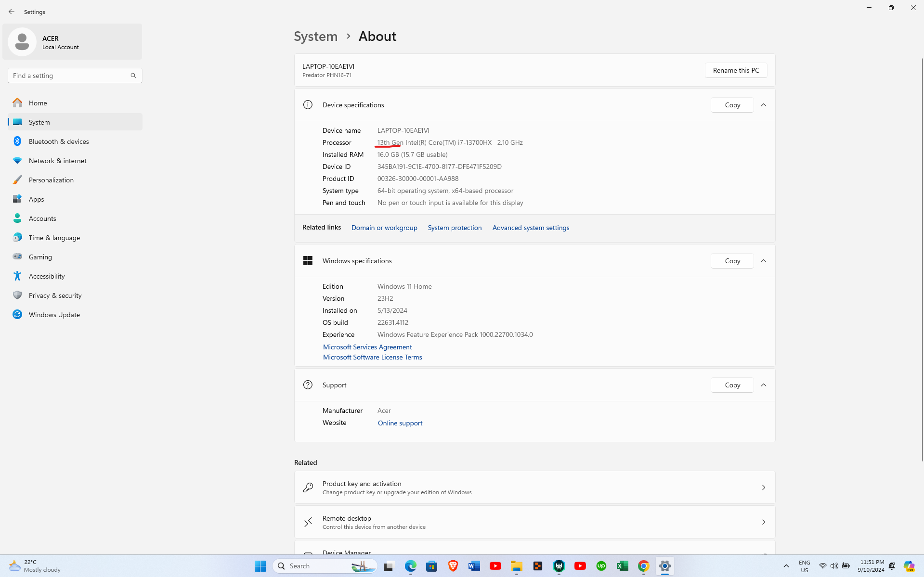924x577 pixels.
Task: Open System protection link
Action: click(x=455, y=228)
